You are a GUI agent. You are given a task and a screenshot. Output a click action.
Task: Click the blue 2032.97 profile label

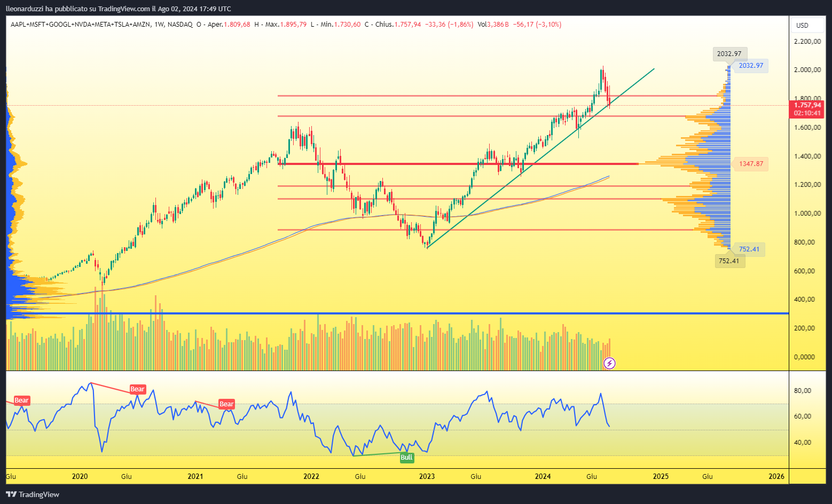750,66
